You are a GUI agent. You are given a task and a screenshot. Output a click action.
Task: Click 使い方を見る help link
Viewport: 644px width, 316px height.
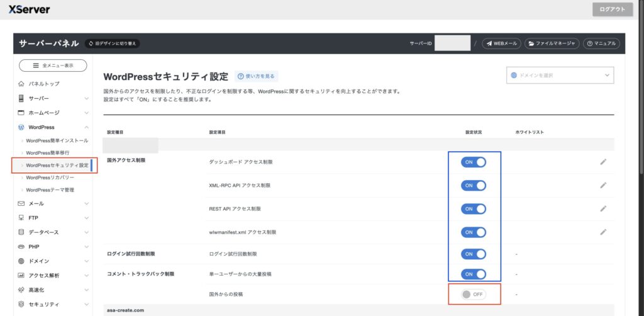(256, 76)
